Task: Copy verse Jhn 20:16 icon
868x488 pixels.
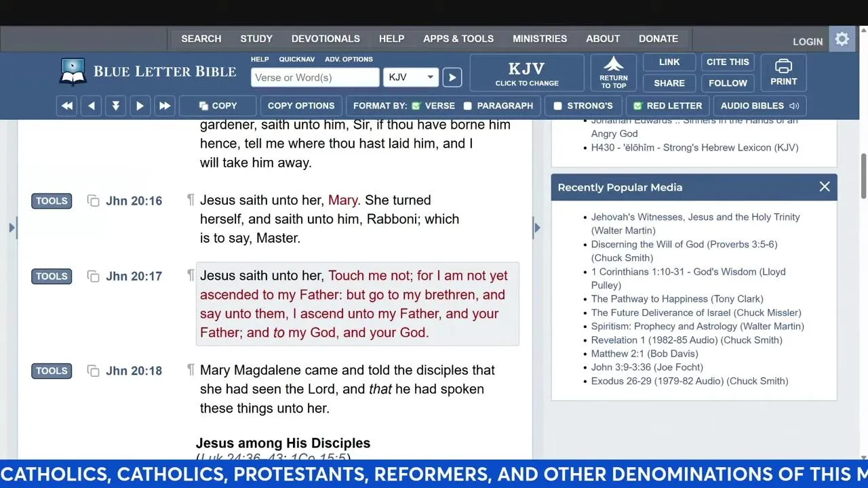Action: [93, 201]
